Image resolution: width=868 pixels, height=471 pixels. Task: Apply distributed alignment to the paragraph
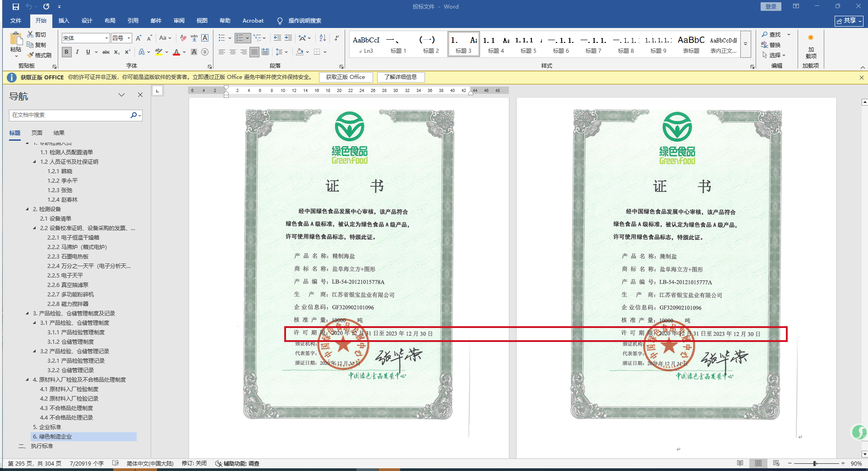[265, 52]
